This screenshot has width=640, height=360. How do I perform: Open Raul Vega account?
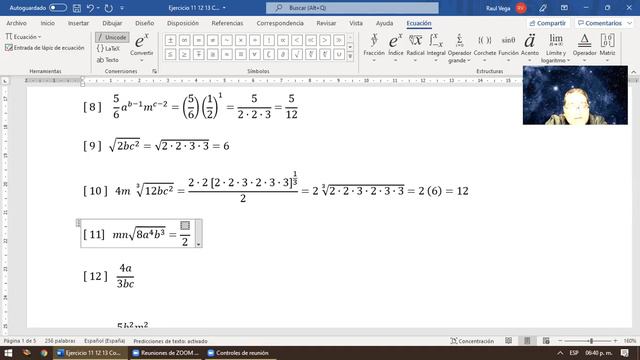(505, 8)
